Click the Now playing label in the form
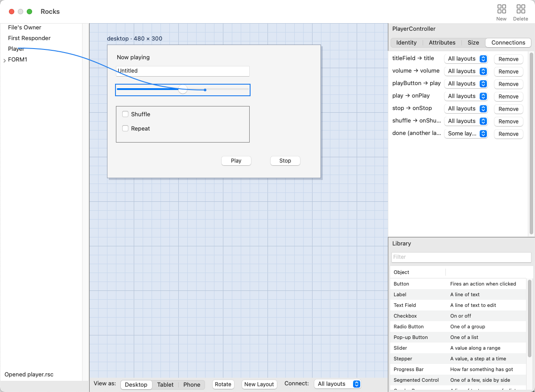This screenshot has height=392, width=535. click(x=133, y=57)
